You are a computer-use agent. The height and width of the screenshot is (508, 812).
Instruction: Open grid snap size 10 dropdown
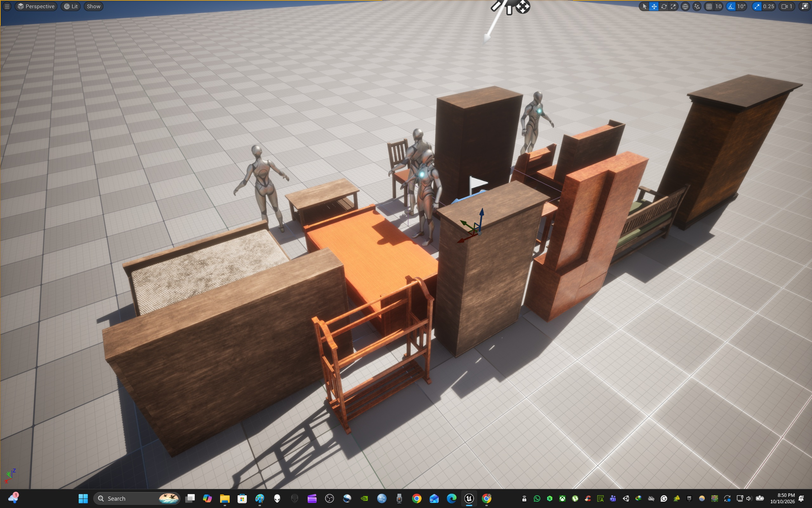point(718,6)
